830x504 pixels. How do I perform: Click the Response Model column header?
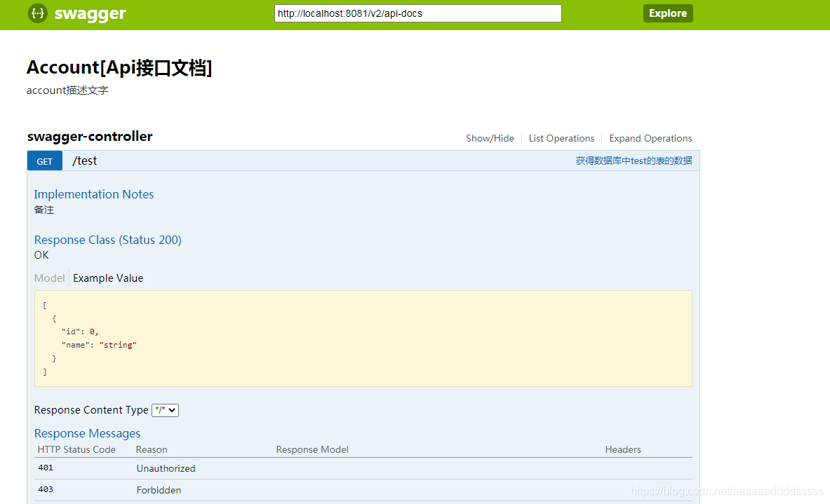click(312, 449)
